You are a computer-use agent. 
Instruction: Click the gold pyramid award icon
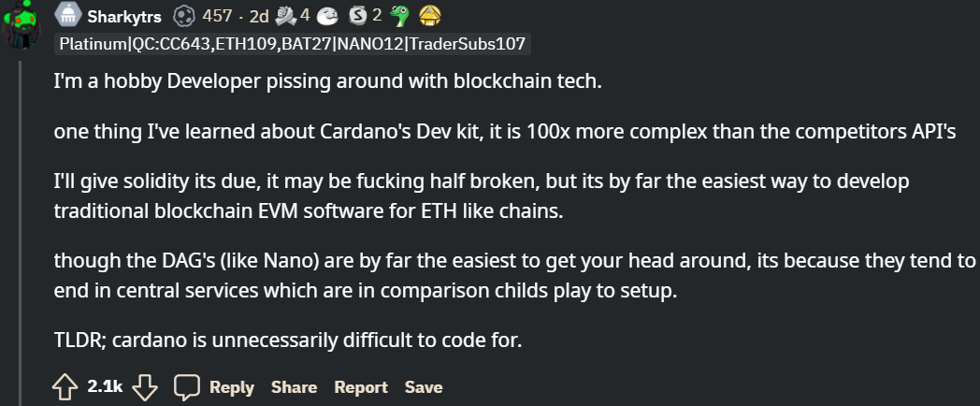[429, 16]
